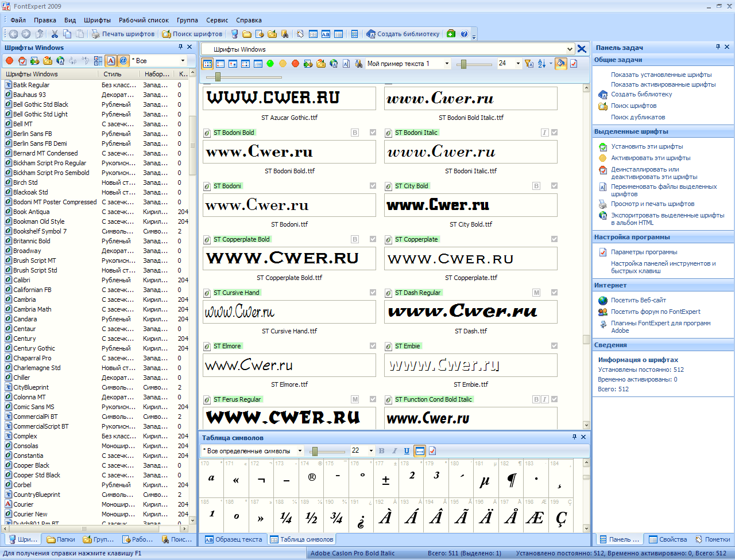Click the A-Z sort icon in preview toolbar
Viewport: 735px width, 560px height.
[542, 64]
